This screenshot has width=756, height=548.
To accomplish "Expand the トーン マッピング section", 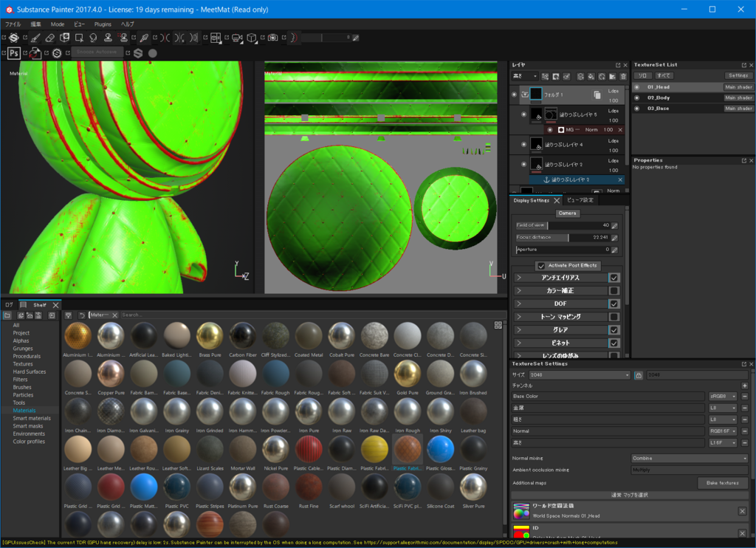I will [519, 317].
